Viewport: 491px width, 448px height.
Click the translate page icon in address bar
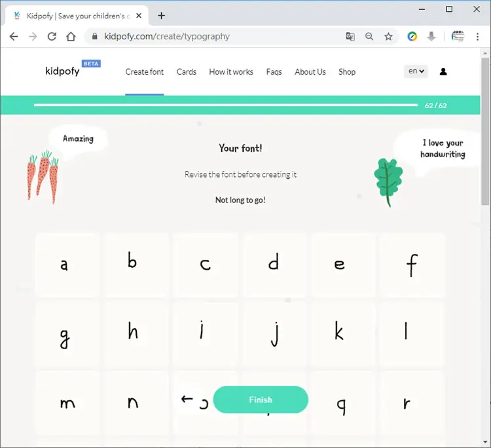click(350, 37)
